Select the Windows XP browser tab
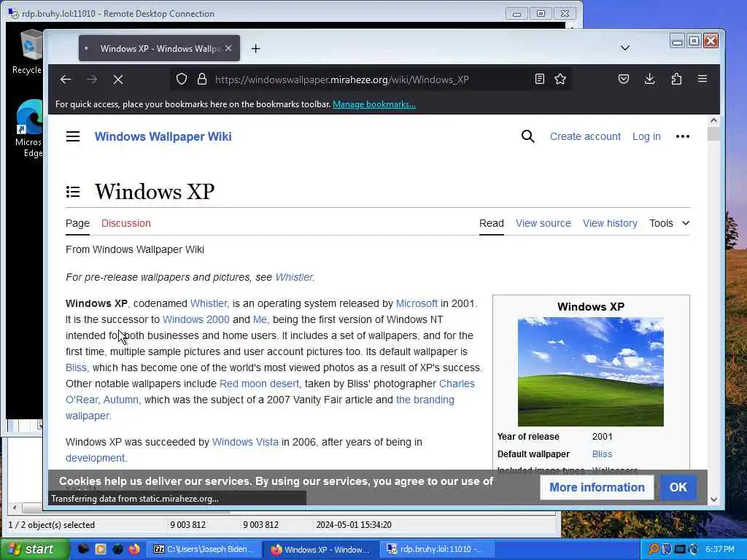The height and width of the screenshot is (560, 747). tap(159, 48)
